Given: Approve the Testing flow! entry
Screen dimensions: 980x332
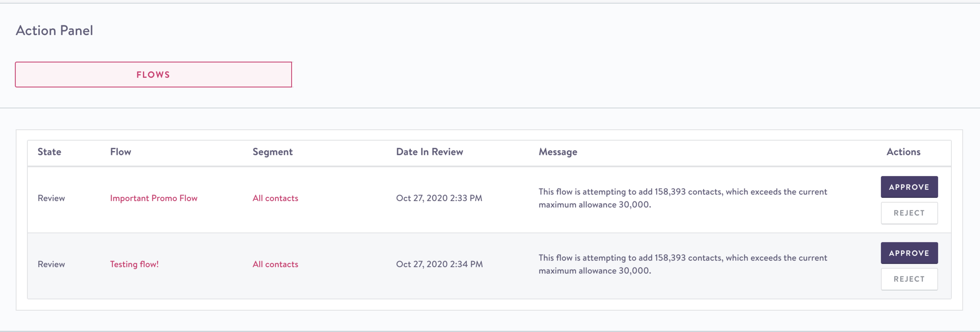Looking at the screenshot, I should [909, 253].
